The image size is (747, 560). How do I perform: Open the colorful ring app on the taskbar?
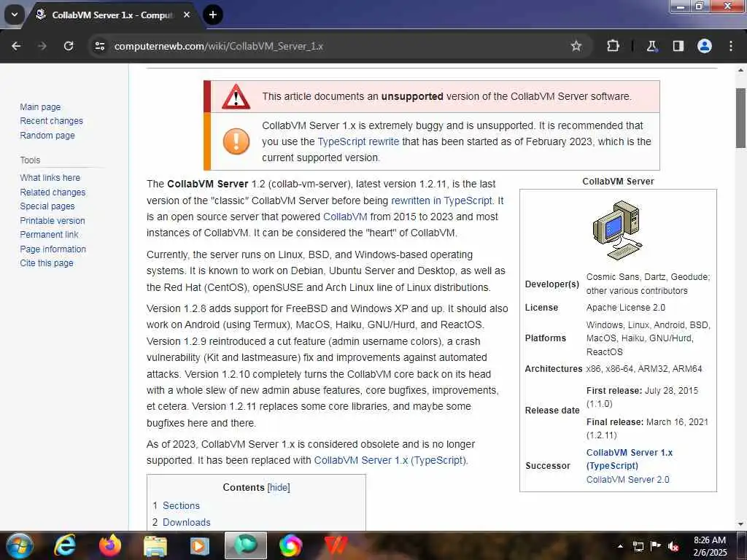(x=290, y=545)
